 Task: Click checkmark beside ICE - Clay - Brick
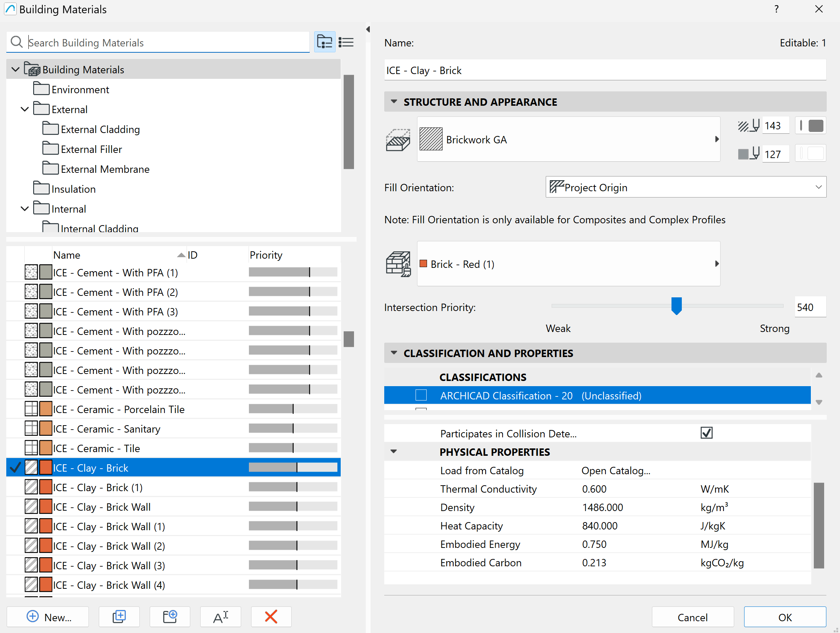15,468
